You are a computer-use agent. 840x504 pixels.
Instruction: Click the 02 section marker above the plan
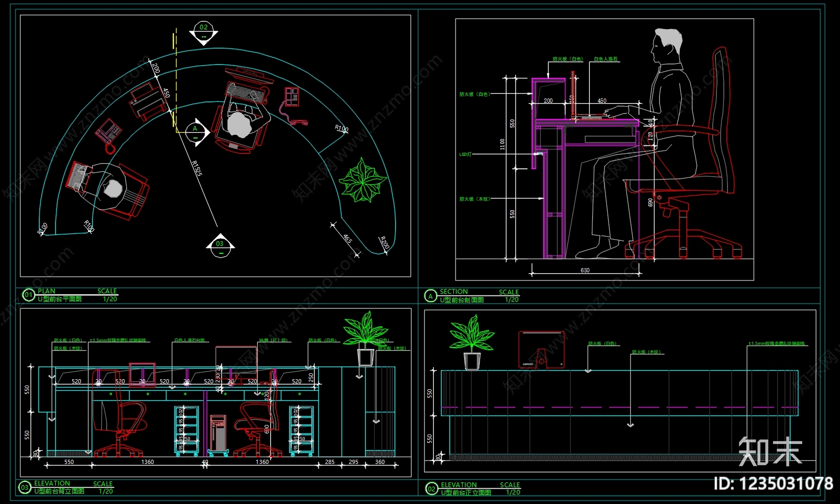[x=203, y=33]
